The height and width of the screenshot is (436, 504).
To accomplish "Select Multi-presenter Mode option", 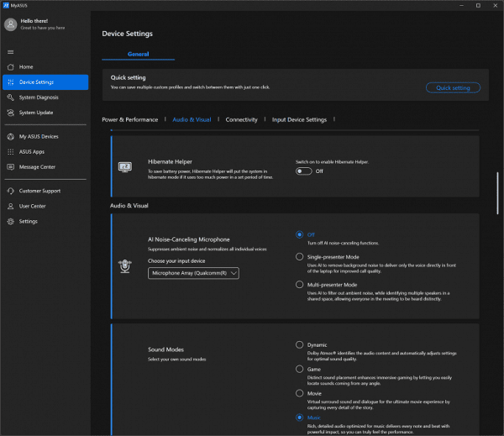I will (300, 285).
